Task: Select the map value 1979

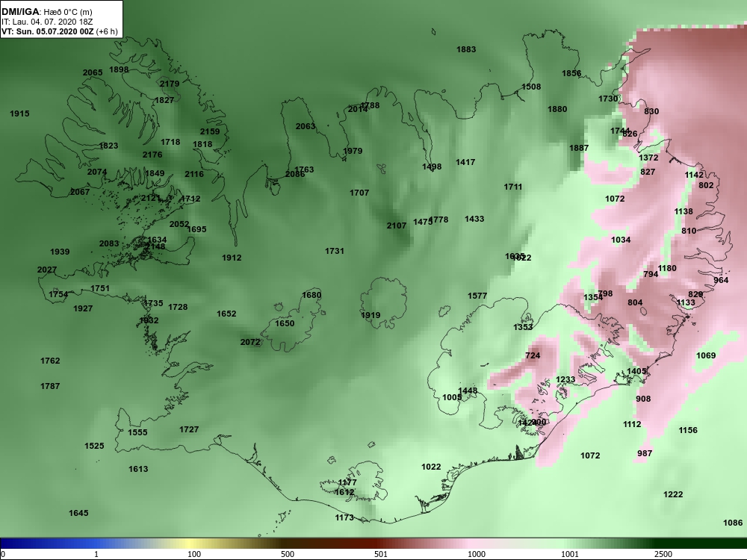Action: coord(353,151)
